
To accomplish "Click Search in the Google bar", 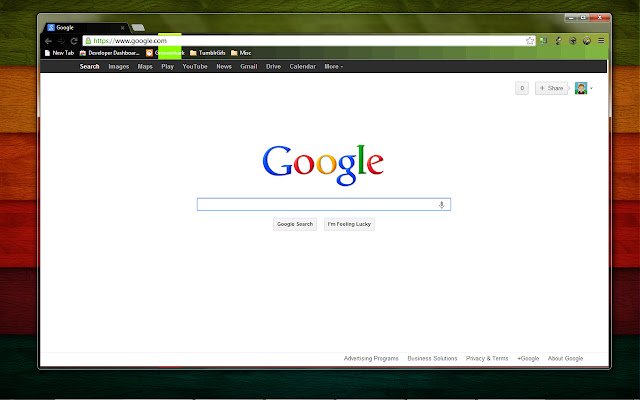I will click(x=89, y=66).
